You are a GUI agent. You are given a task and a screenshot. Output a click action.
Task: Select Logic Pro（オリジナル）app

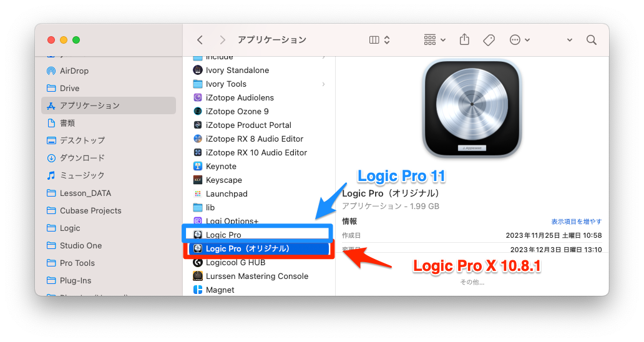259,249
